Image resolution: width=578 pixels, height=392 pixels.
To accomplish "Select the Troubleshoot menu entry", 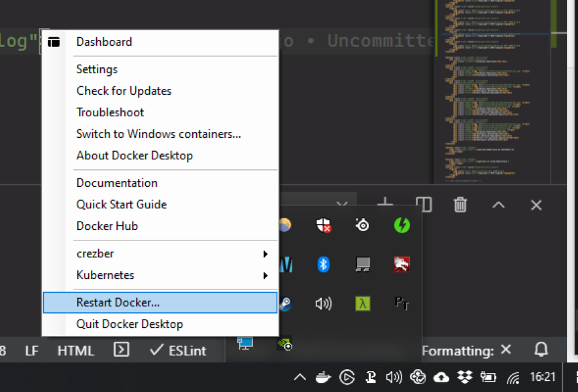I will coord(160,112).
